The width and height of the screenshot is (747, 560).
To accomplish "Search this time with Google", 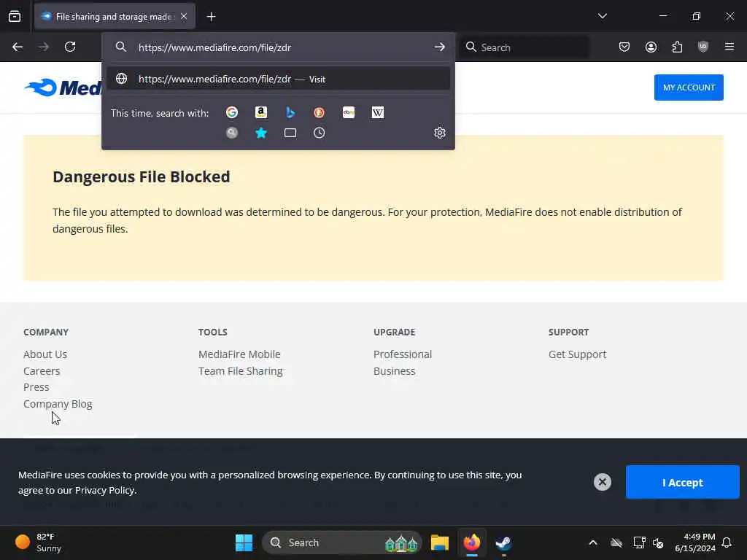I will pyautogui.click(x=232, y=112).
